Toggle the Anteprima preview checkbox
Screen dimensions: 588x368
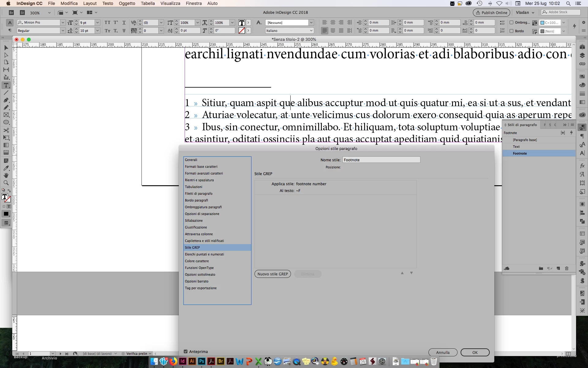pos(186,351)
